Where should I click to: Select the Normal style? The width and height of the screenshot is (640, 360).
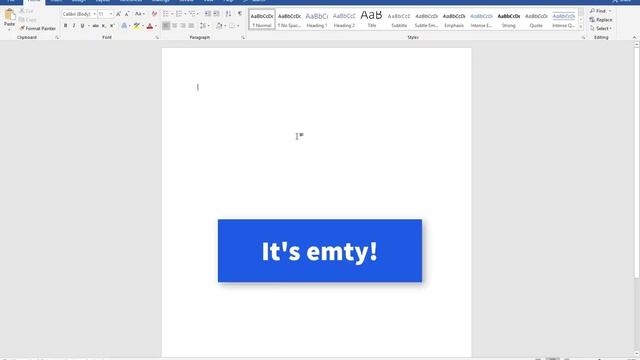pos(262,19)
